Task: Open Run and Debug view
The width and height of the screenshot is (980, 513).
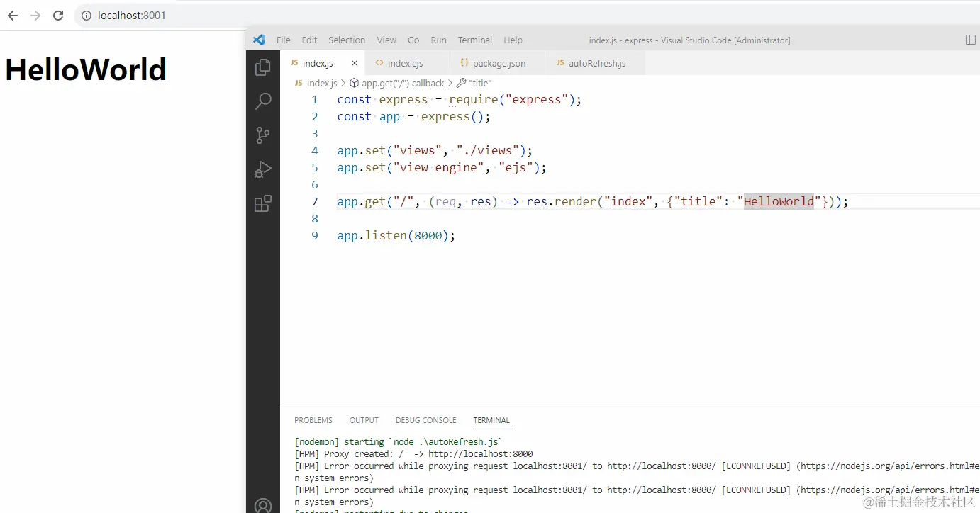Action: 263,170
